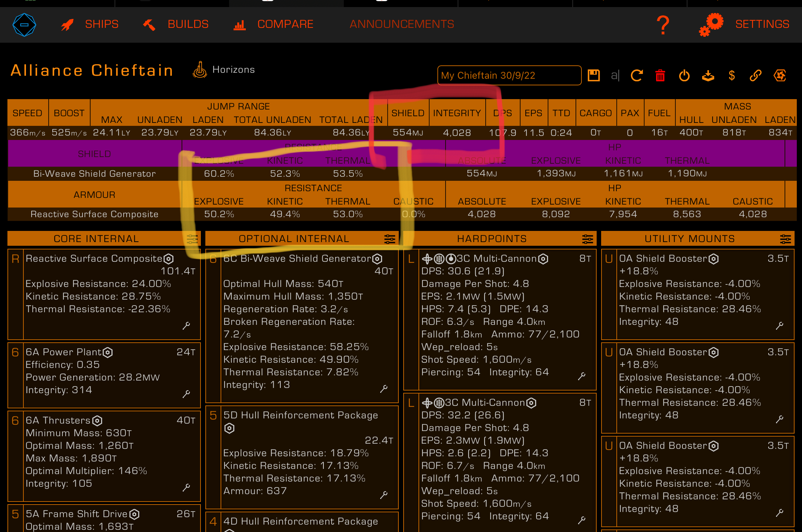This screenshot has width=802, height=532.
Task: Click wrench icon in 6A Power Plant slot
Action: pyautogui.click(x=186, y=394)
